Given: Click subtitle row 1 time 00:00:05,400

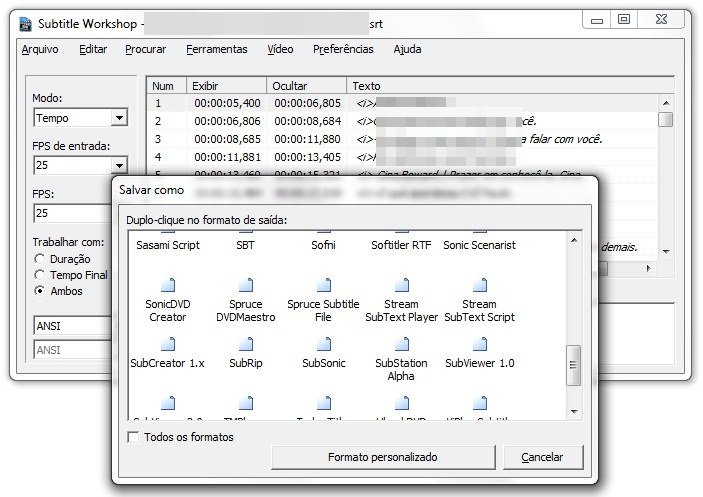Looking at the screenshot, I should pyautogui.click(x=227, y=103).
